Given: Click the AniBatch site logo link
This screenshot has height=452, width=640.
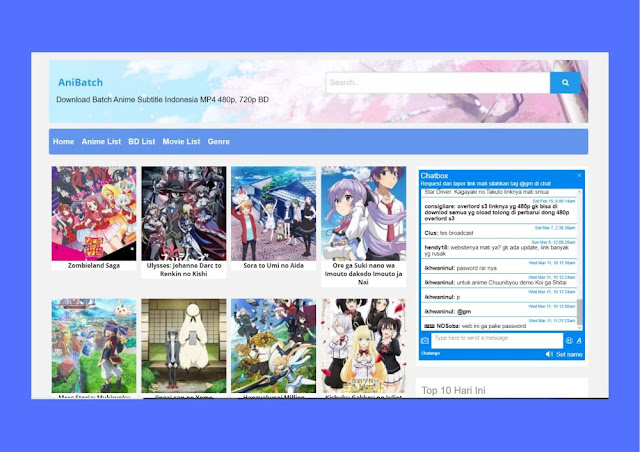Looking at the screenshot, I should pos(80,82).
